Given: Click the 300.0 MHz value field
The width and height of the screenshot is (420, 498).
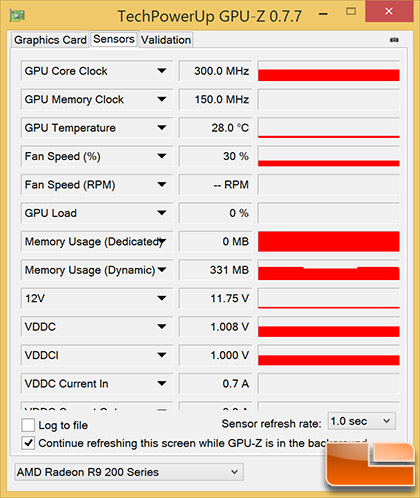Looking at the screenshot, I should pos(216,71).
